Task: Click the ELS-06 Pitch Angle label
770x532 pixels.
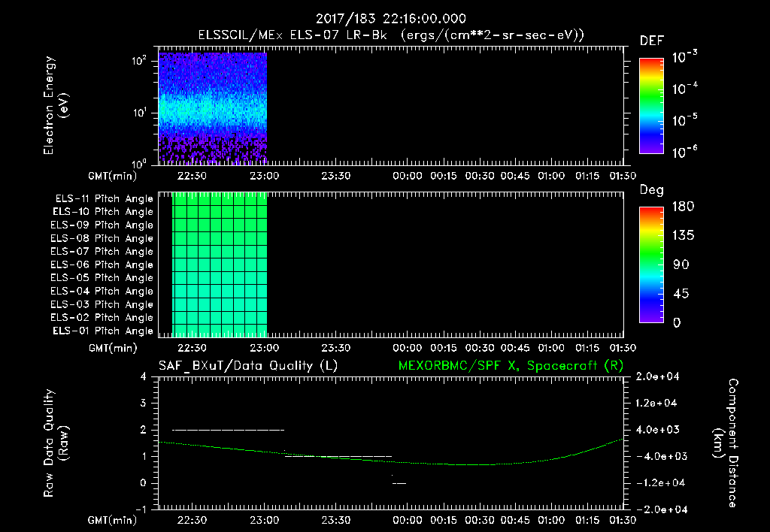Action: click(102, 265)
